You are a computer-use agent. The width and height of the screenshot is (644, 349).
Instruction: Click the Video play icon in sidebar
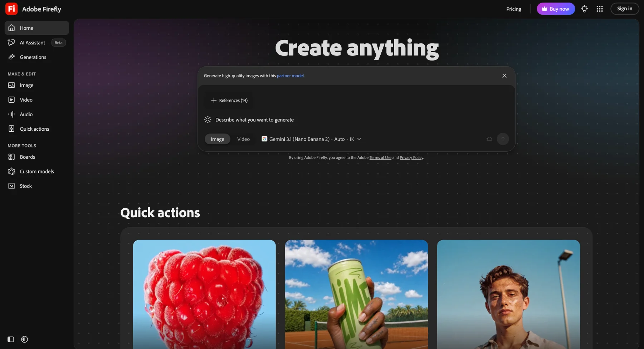(11, 100)
